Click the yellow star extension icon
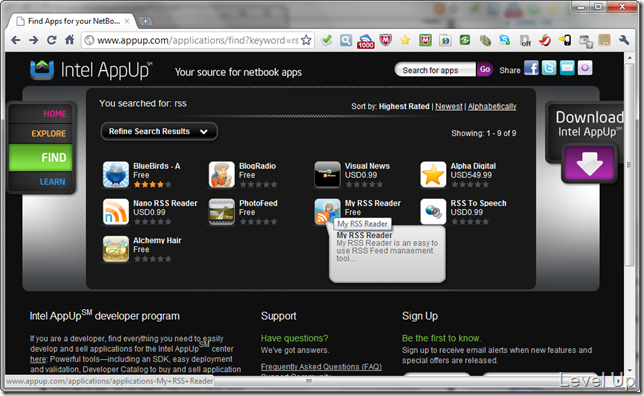Image resolution: width=644 pixels, height=396 pixels. [x=405, y=40]
